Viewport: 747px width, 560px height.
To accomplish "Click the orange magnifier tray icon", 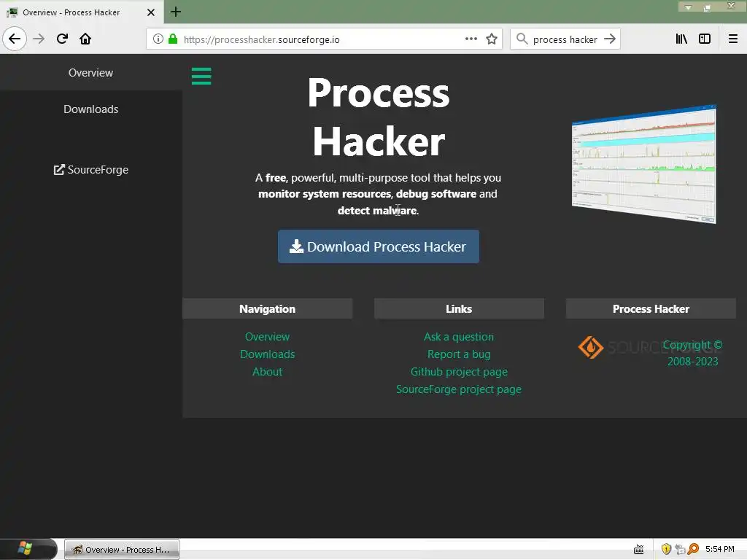I will pos(693,549).
